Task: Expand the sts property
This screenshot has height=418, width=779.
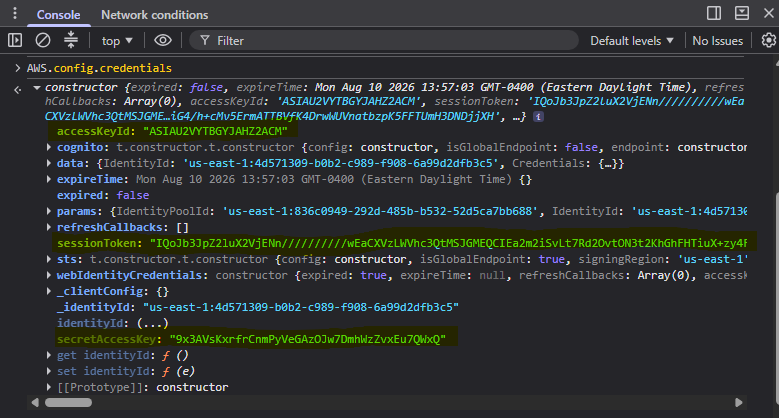Action: click(x=49, y=259)
